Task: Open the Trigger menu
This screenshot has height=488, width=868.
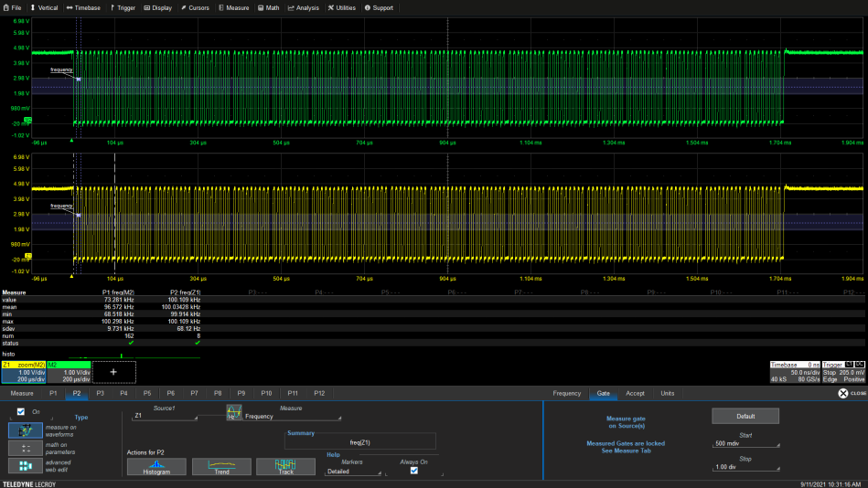Action: coord(123,7)
